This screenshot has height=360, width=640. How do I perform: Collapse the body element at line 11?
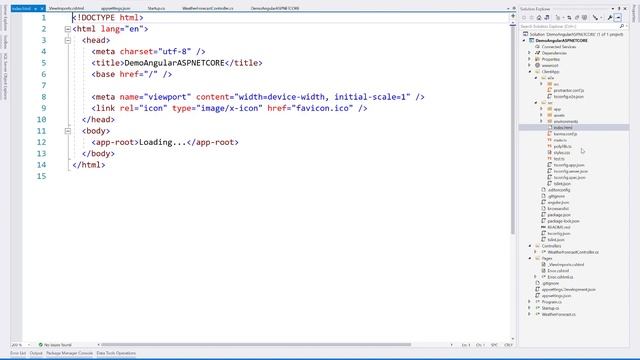point(68,131)
